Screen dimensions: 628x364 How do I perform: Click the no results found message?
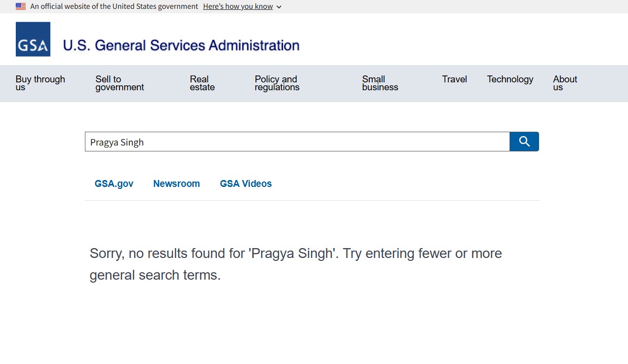point(295,264)
